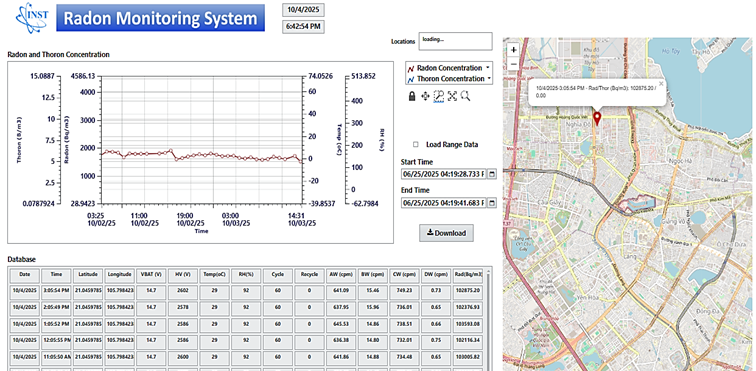This screenshot has height=371, width=756.
Task: Click the End Time label
Action: (x=415, y=190)
